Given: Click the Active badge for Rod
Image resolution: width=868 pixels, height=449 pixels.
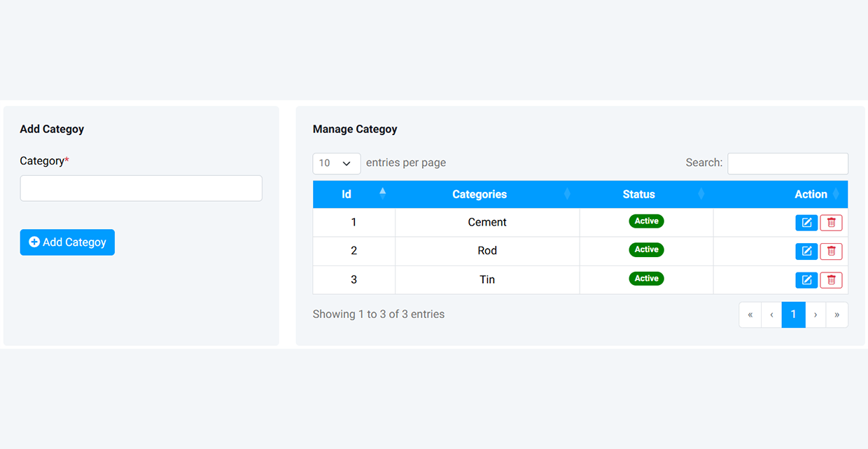Looking at the screenshot, I should coord(646,249).
